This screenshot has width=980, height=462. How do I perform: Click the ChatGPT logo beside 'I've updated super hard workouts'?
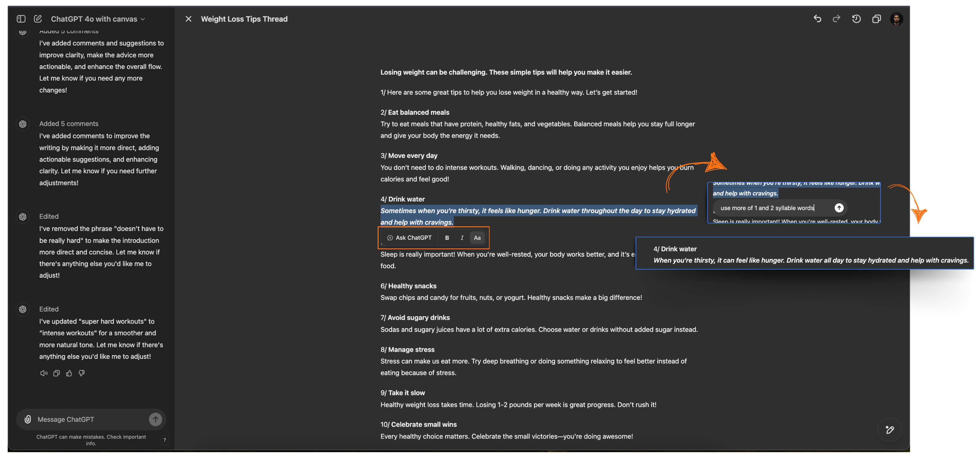pyautogui.click(x=23, y=309)
